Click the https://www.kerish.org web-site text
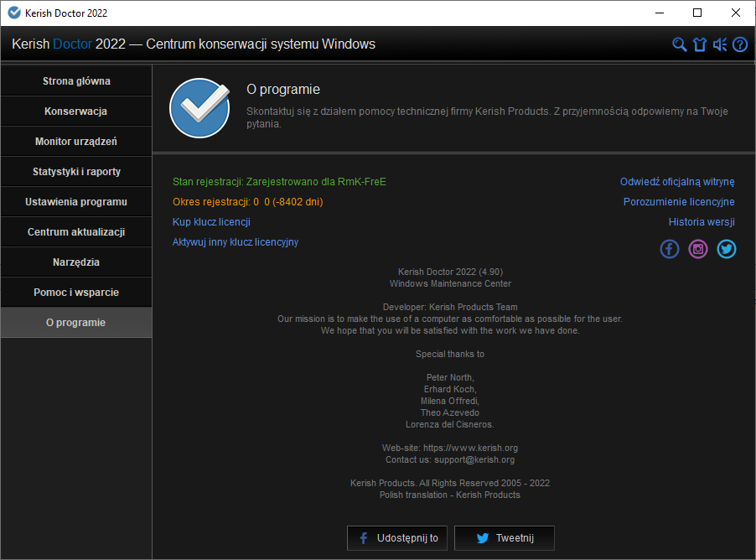 (470, 449)
